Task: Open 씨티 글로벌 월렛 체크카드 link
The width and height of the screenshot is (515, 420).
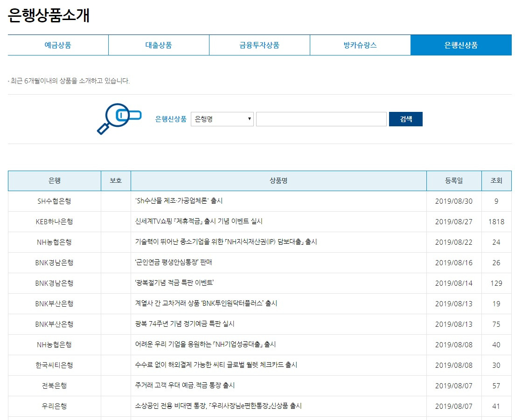Action: [x=216, y=365]
